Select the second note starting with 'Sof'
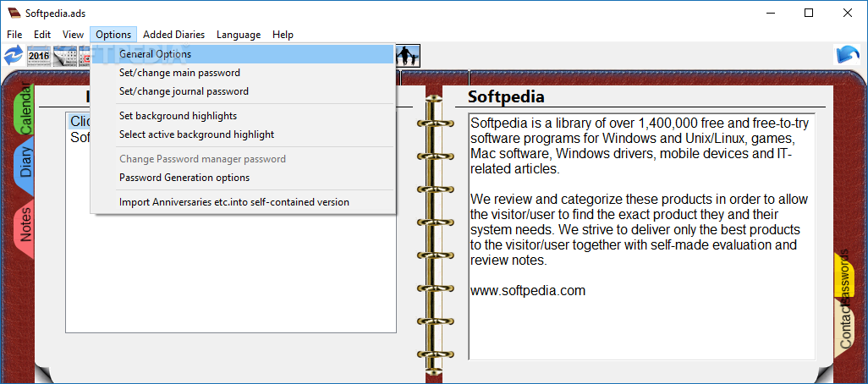Viewport: 868px width, 384px height. click(80, 137)
